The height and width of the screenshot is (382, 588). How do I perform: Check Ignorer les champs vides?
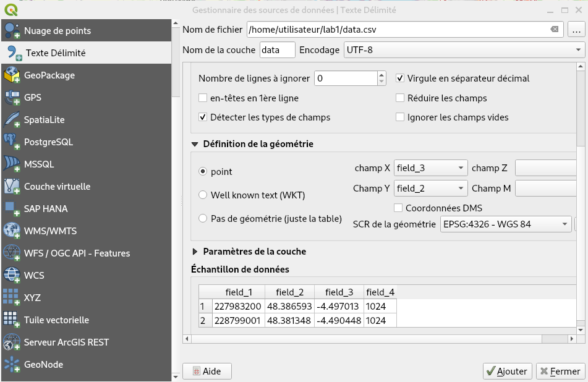(400, 117)
